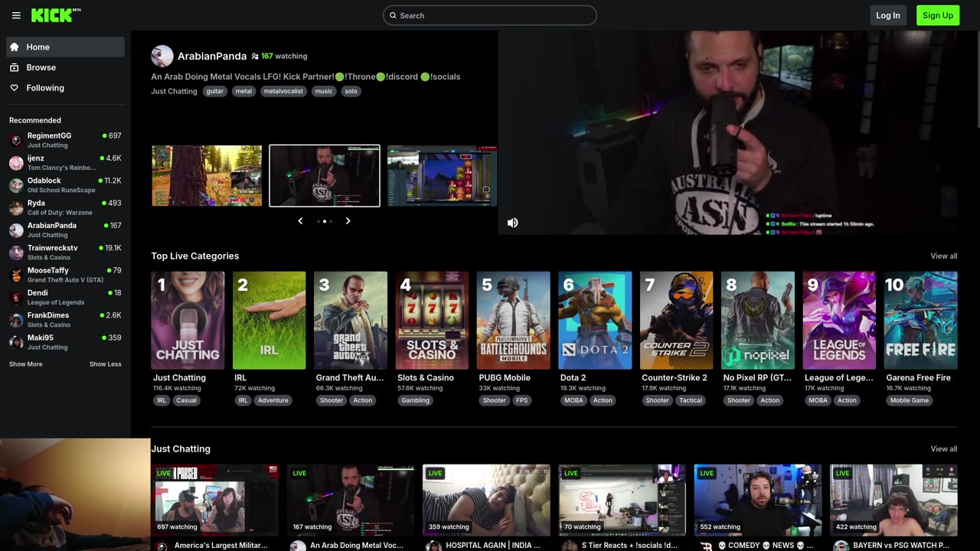Click the Mobile Game tag
This screenshot has height=551, width=980.
coord(910,400)
